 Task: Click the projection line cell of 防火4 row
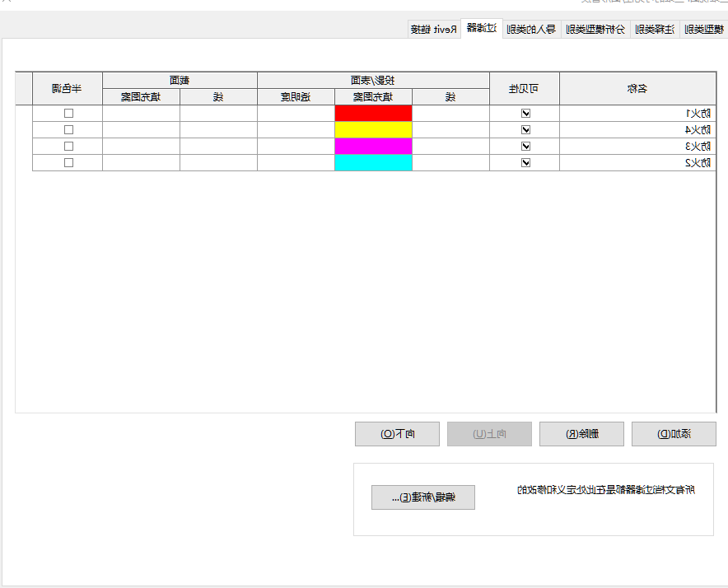(450, 130)
